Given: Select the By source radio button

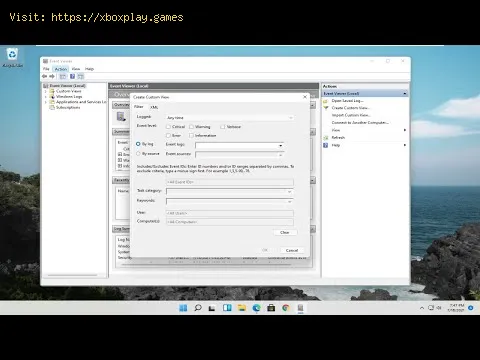Looking at the screenshot, I should coord(138,154).
